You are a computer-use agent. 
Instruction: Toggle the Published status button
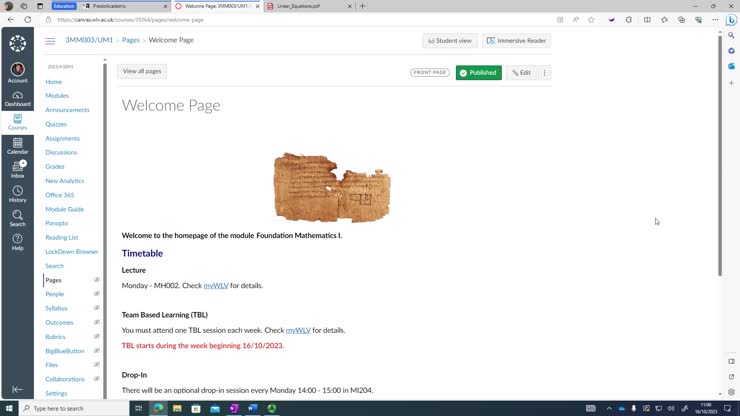click(478, 73)
